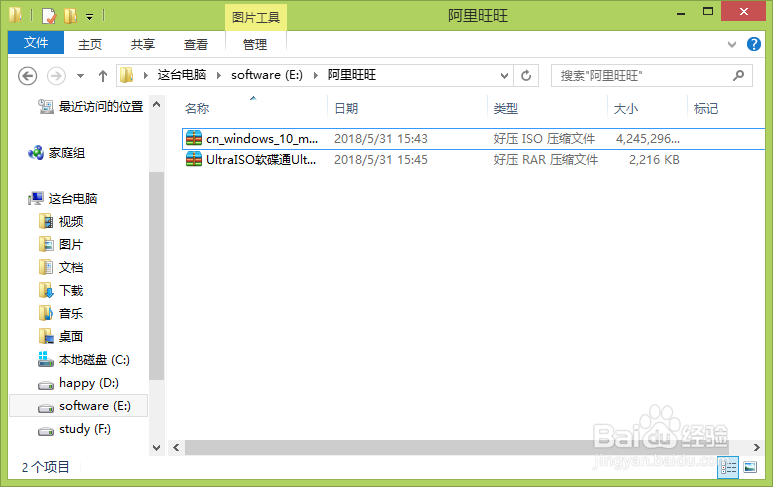Click horizontal scrollbar right arrow
This screenshot has height=487, width=773.
pos(757,448)
